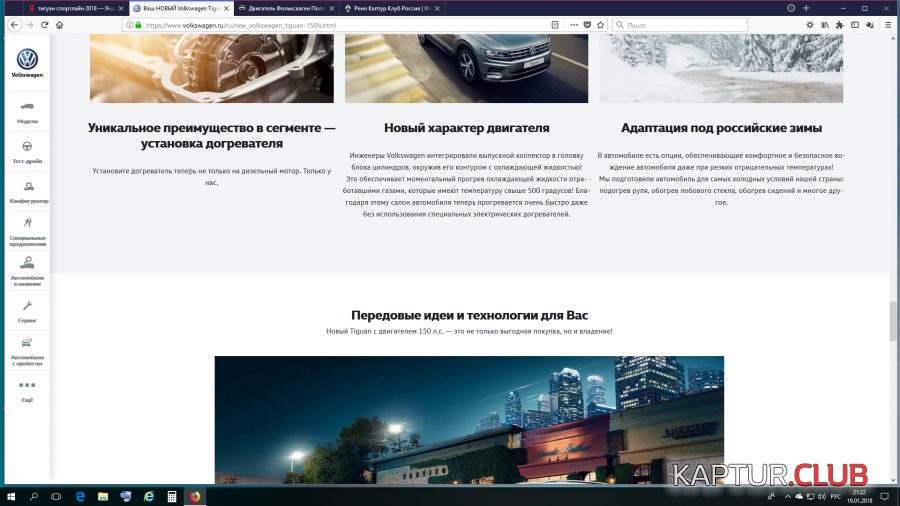Show hidden system tray icons chevron
900x506 pixels.
(788, 496)
